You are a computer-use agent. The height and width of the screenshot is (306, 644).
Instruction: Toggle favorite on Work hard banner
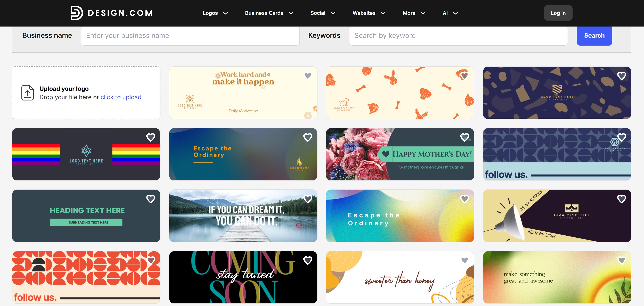coord(308,75)
